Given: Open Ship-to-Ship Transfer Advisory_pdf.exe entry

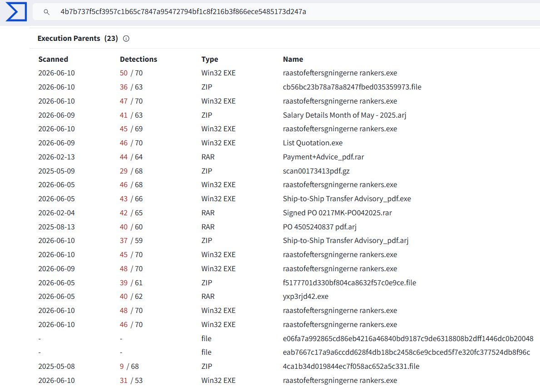Looking at the screenshot, I should click(x=347, y=199).
